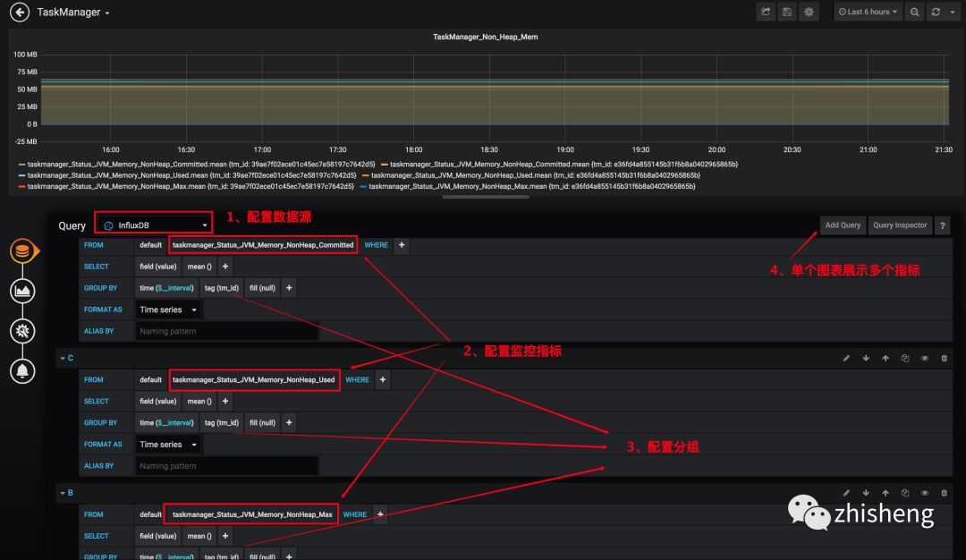The height and width of the screenshot is (560, 966).
Task: Select NonHeap_Used measurement field
Action: pos(254,380)
